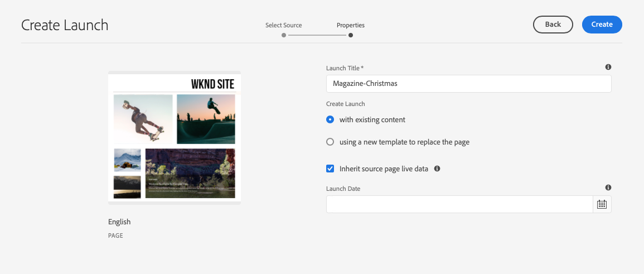The image size is (644, 274).
Task: Uncheck Inherit source page live data
Action: tap(330, 169)
